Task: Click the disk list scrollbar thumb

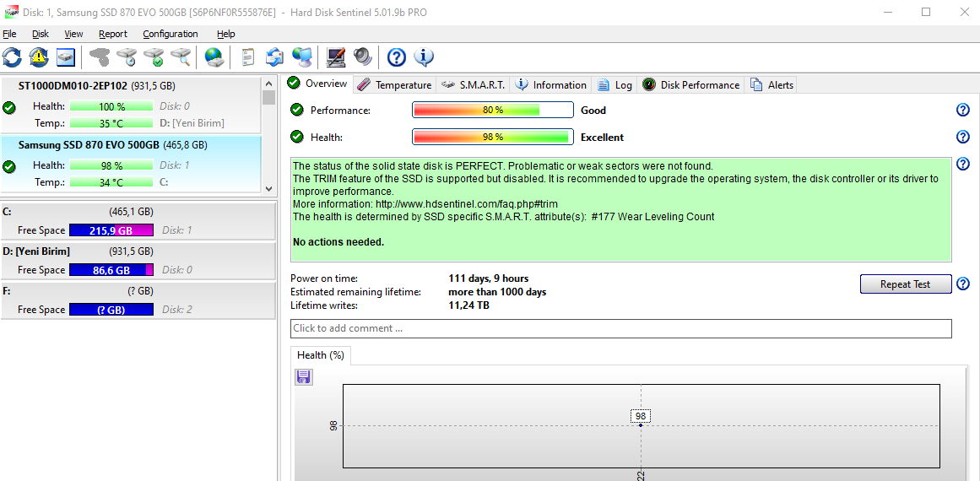Action: (268, 97)
